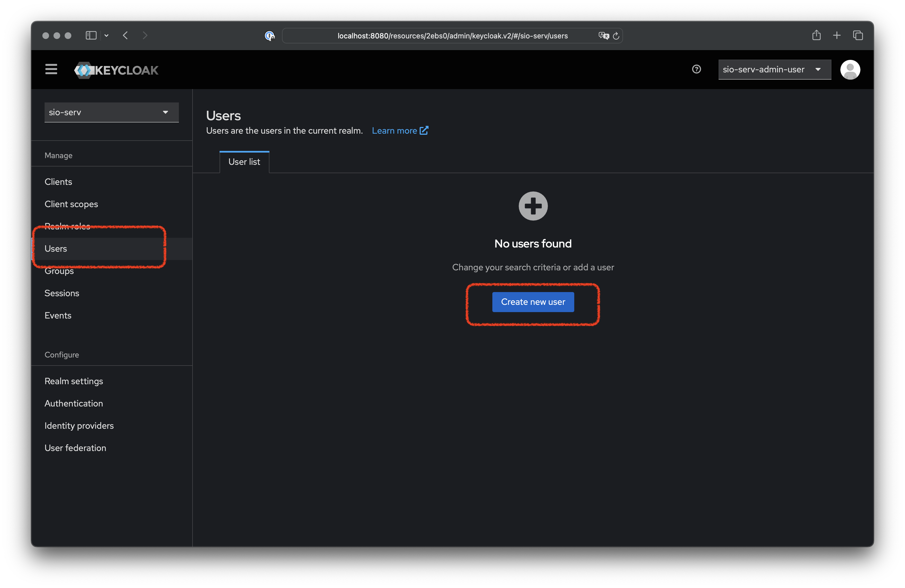Click the Users page heading

click(223, 116)
